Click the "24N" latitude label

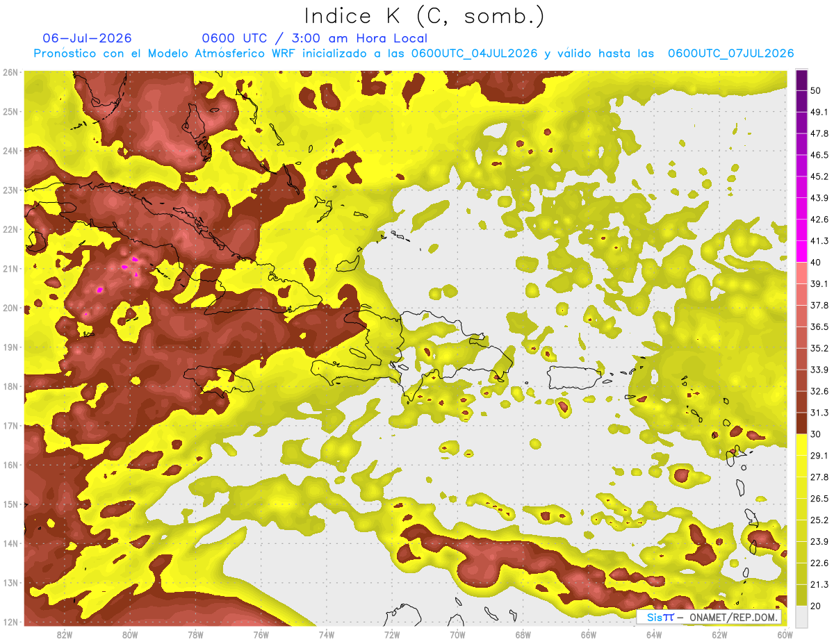point(10,151)
